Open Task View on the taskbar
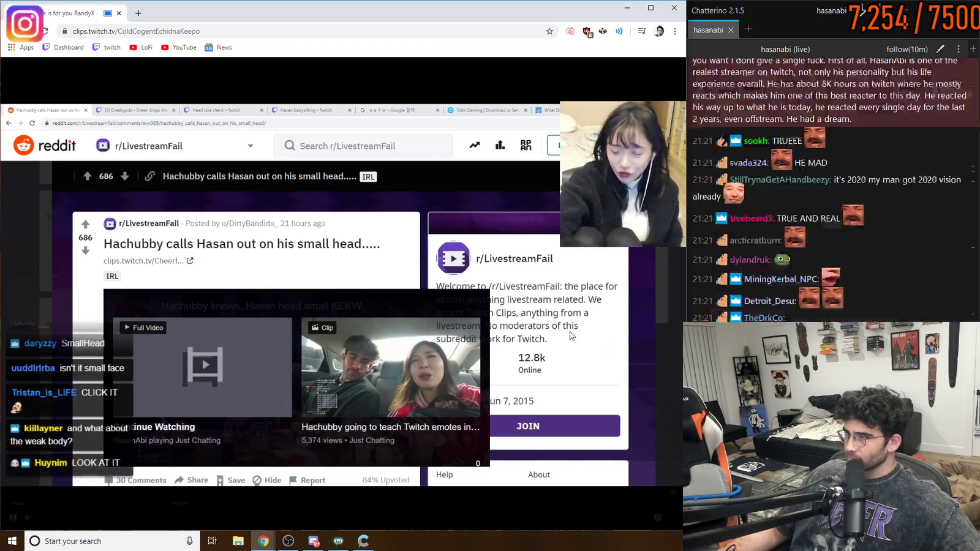The height and width of the screenshot is (551, 980). 213,541
